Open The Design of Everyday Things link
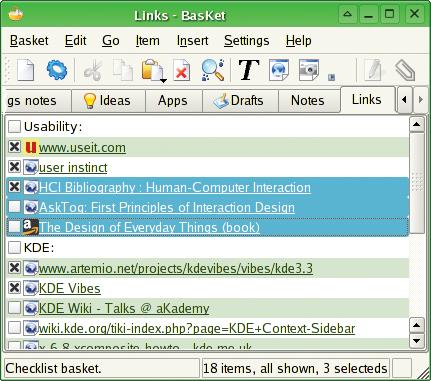The height and width of the screenshot is (381, 431). (149, 227)
